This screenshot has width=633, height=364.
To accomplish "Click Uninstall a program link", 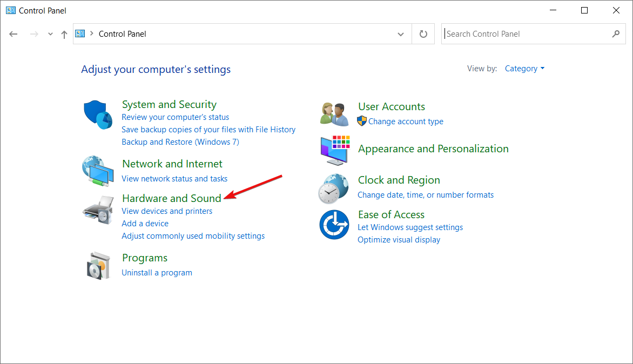I will click(x=157, y=273).
